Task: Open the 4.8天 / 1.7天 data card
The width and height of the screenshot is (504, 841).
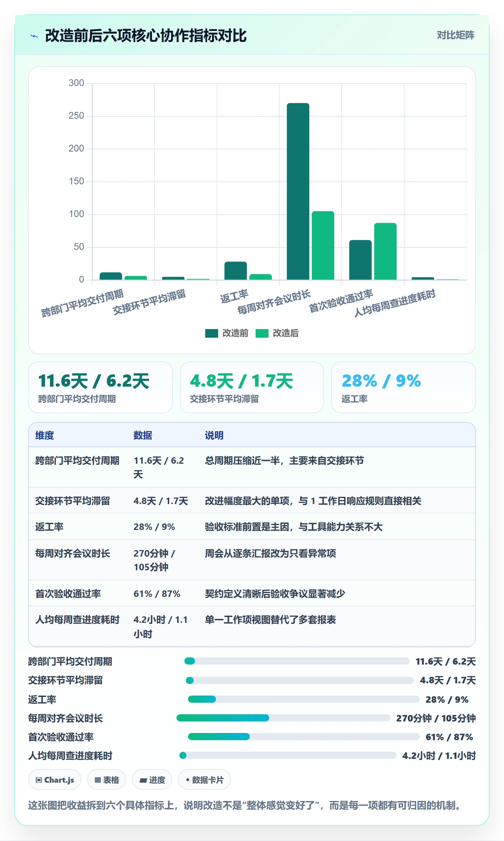Action: [252, 387]
